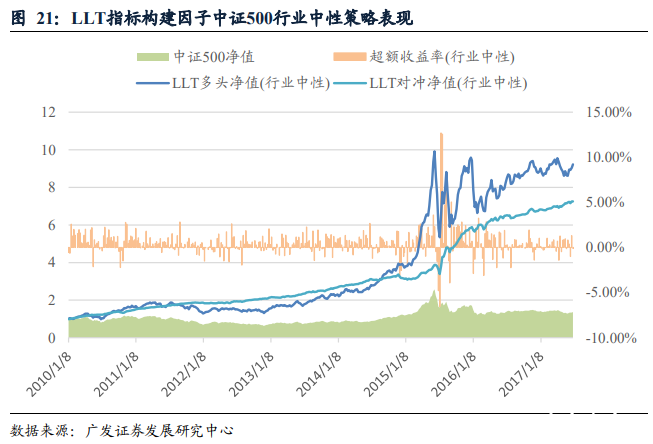Click date label '2010/1/8'

[49, 376]
